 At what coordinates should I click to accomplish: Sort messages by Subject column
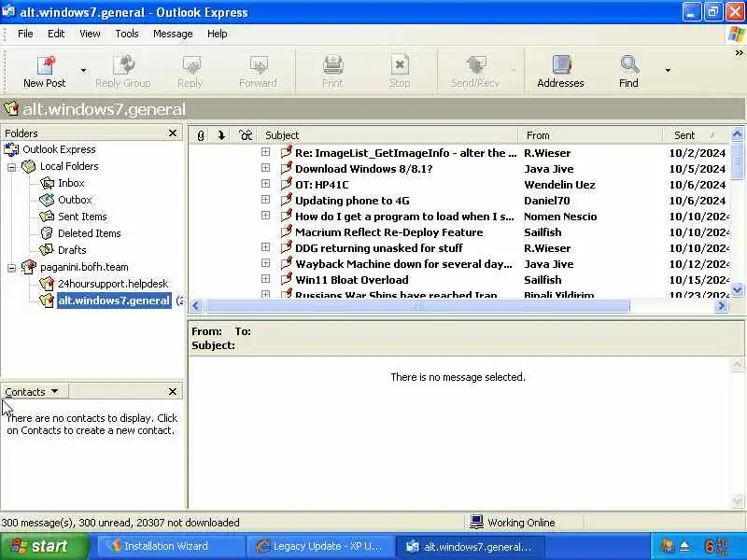pyautogui.click(x=388, y=135)
